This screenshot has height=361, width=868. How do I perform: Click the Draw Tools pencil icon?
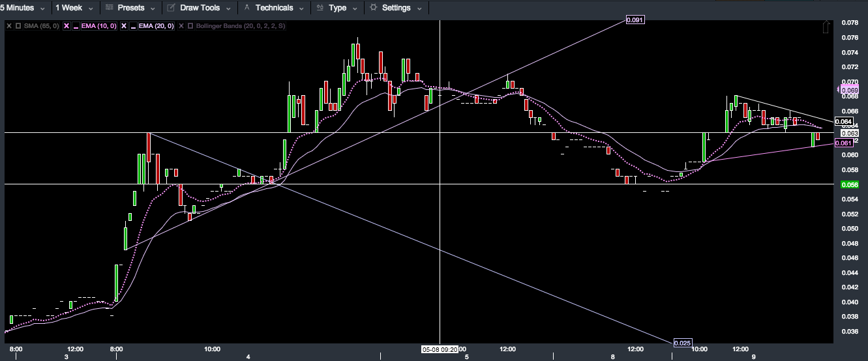tap(172, 8)
